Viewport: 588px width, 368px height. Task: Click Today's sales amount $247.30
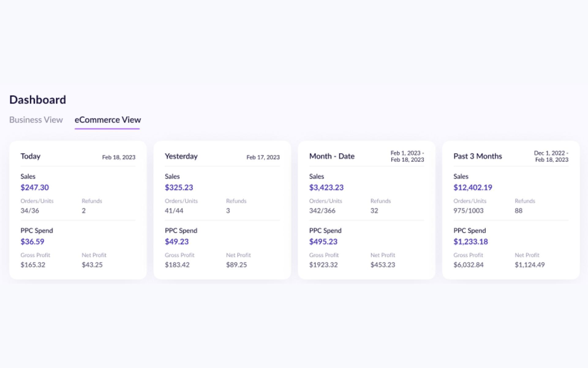35,187
